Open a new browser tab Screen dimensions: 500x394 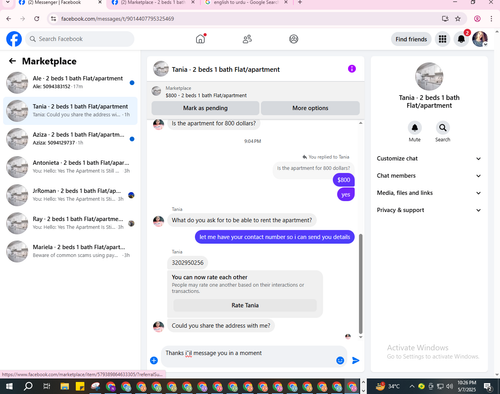(300, 2)
